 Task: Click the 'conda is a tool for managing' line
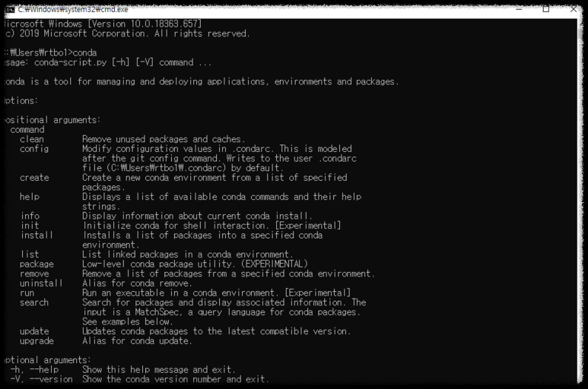pyautogui.click(x=202, y=81)
